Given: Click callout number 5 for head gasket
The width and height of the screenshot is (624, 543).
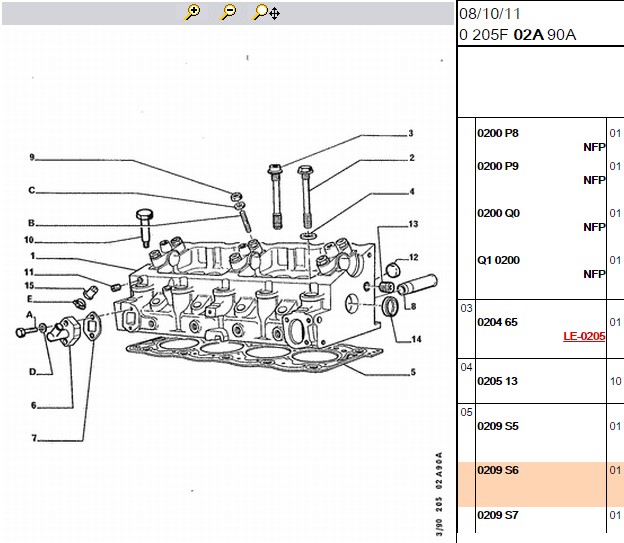Looking at the screenshot, I should (413, 372).
